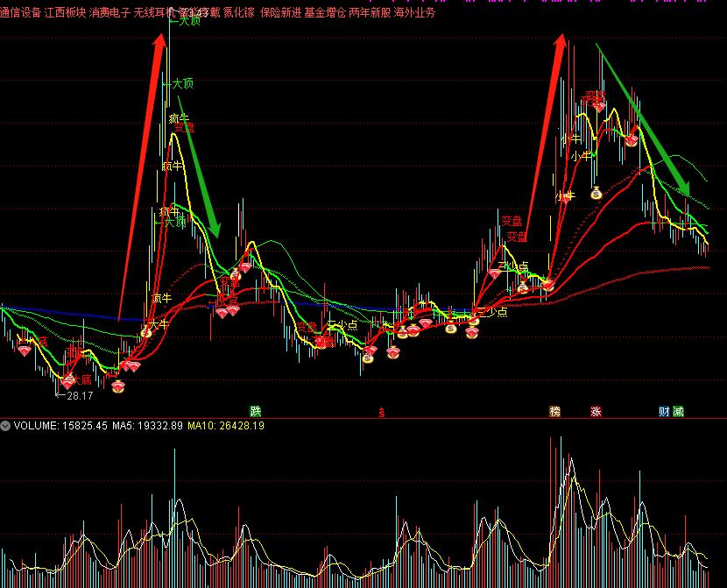Select the 保险新进 concept tag
727x588 pixels.
click(280, 13)
